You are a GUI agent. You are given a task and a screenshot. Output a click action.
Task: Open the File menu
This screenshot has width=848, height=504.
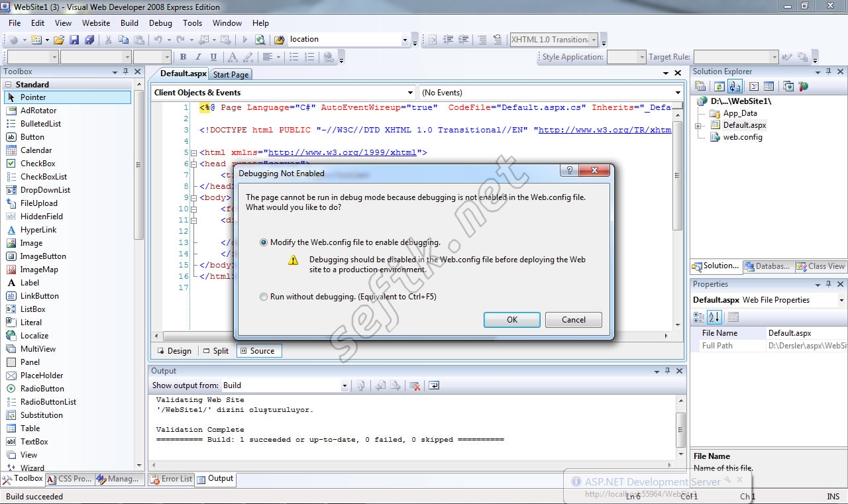click(15, 23)
